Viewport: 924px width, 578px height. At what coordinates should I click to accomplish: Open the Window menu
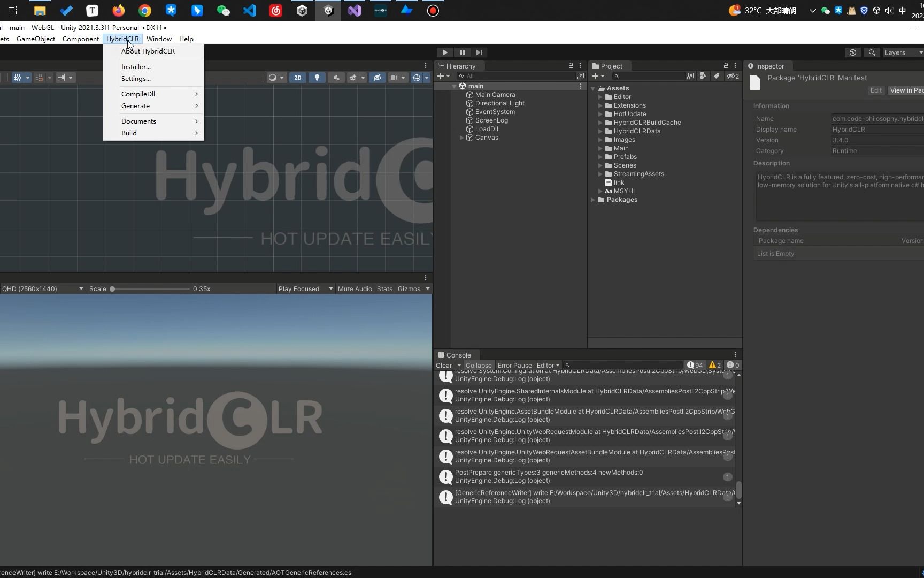pyautogui.click(x=159, y=39)
